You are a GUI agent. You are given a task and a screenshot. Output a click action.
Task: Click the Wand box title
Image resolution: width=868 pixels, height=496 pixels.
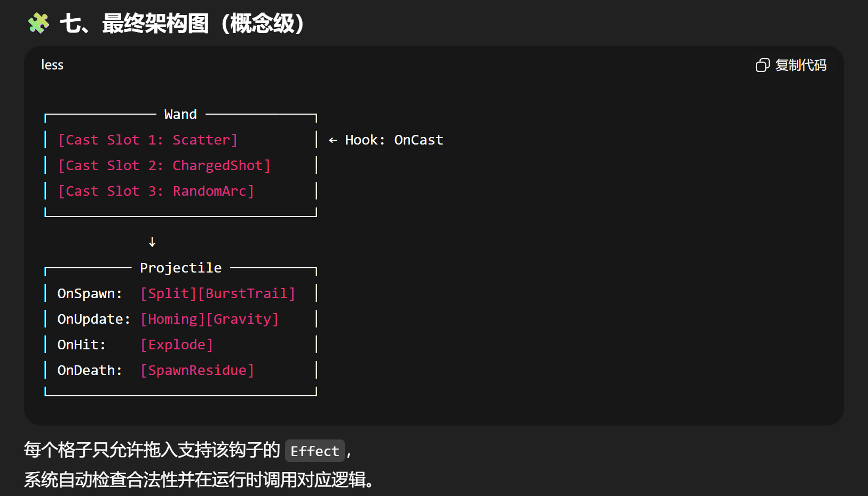click(x=180, y=114)
